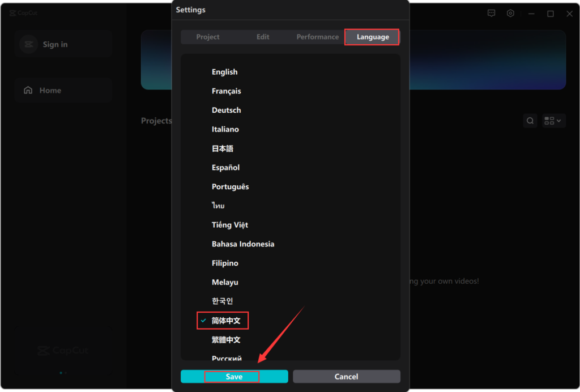Expand the project grid view dropdown
580x392 pixels.
(553, 121)
